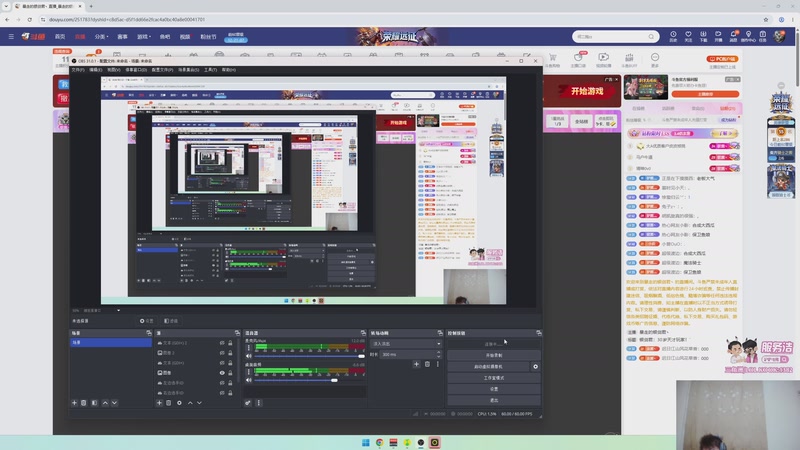
Task: Adjust the 桌面音频 volume slider
Action: [x=309, y=380]
